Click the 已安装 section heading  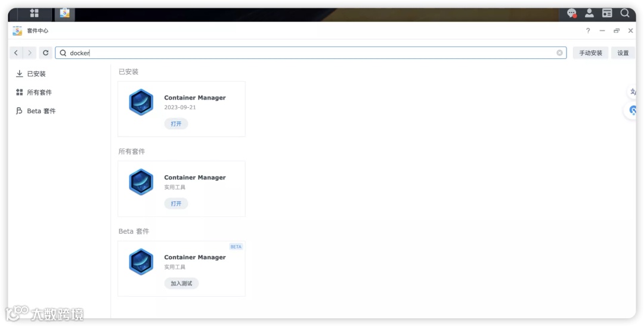click(129, 72)
